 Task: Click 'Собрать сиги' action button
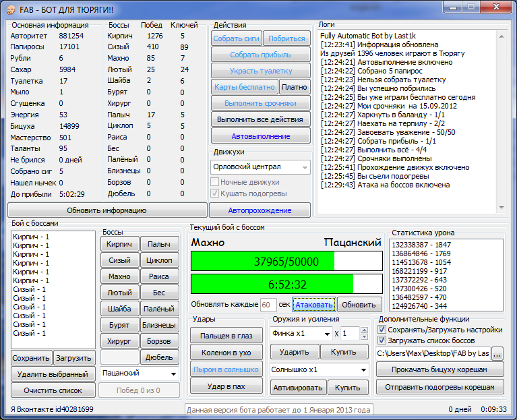point(237,39)
